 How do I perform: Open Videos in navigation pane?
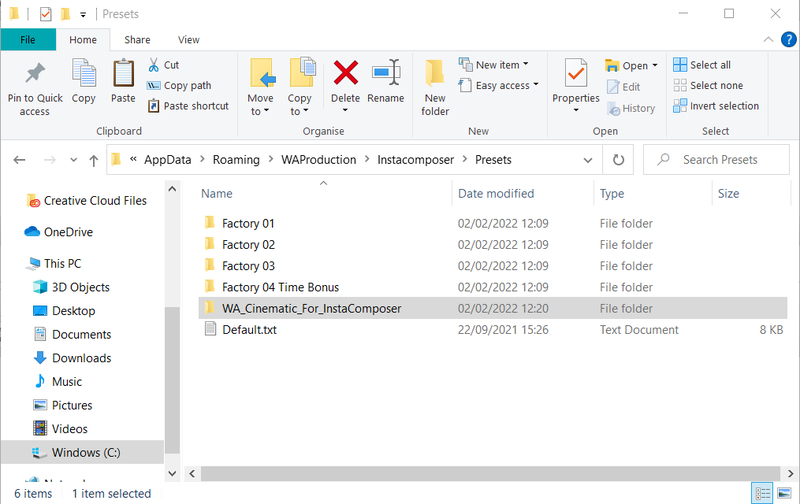pyautogui.click(x=60, y=429)
